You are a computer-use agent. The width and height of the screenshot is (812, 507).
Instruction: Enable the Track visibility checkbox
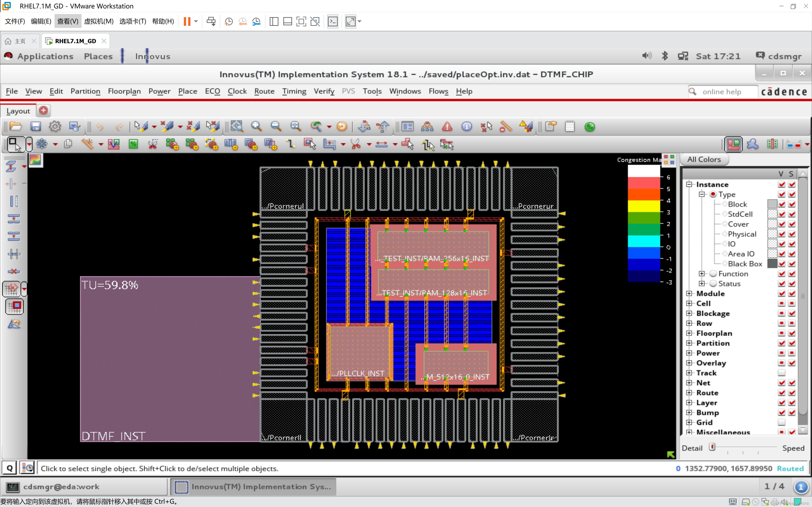(x=781, y=373)
